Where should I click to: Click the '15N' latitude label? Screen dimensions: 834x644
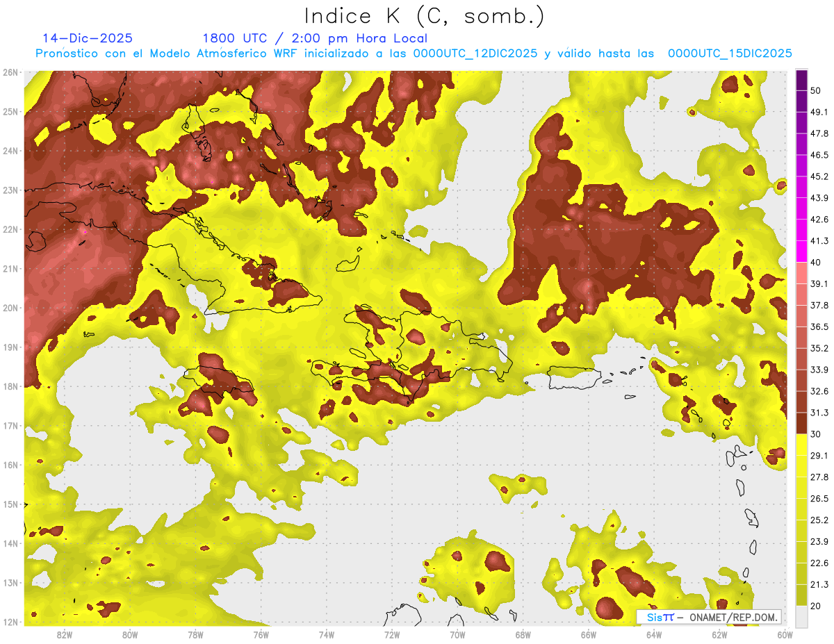pos(10,504)
